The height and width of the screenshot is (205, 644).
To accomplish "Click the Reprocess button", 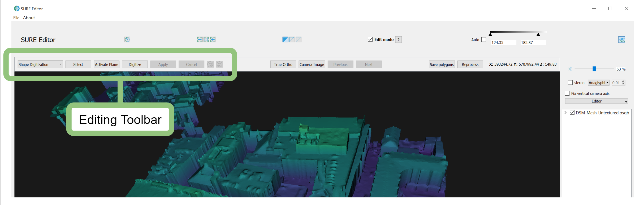I will (x=470, y=64).
